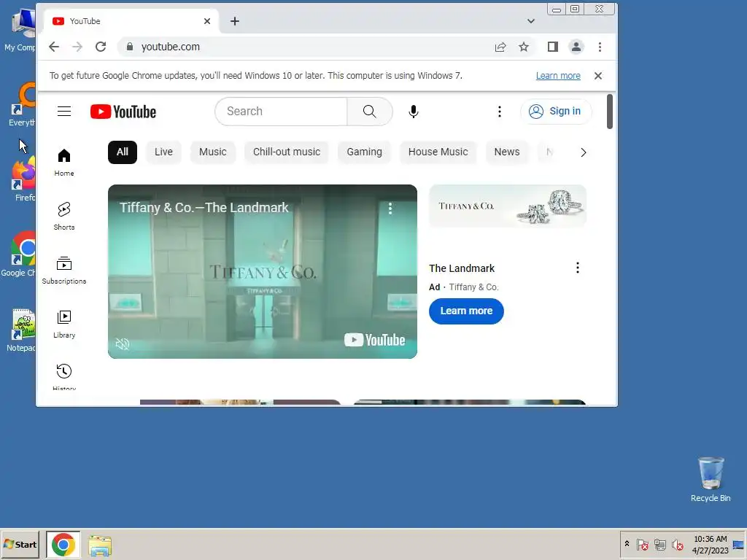747x560 pixels.
Task: Click the YouTube logo
Action: coord(123,112)
